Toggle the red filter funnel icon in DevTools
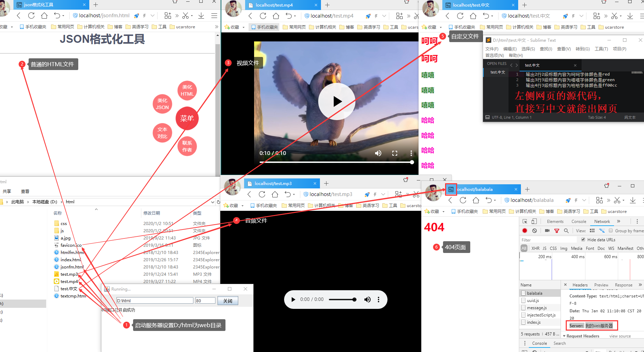This screenshot has height=352, width=644. 557,231
